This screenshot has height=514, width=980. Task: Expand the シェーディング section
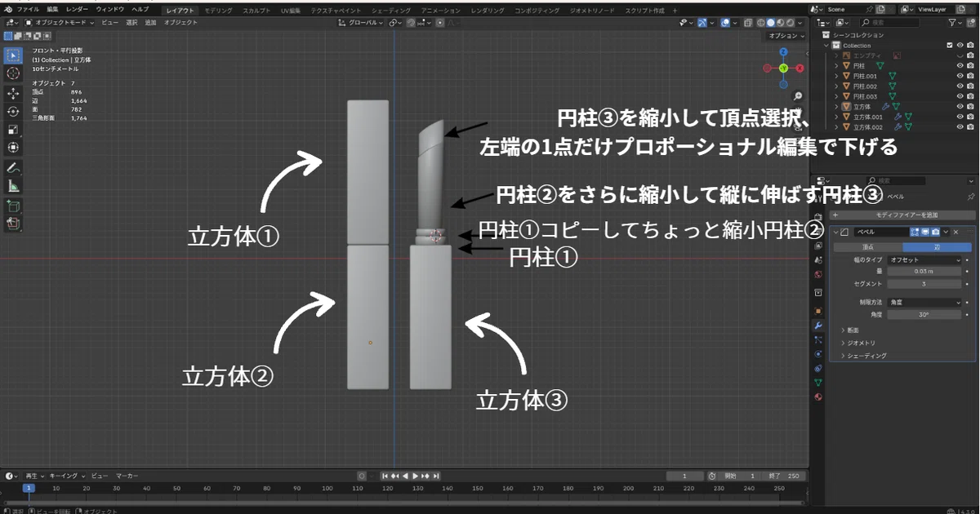863,356
